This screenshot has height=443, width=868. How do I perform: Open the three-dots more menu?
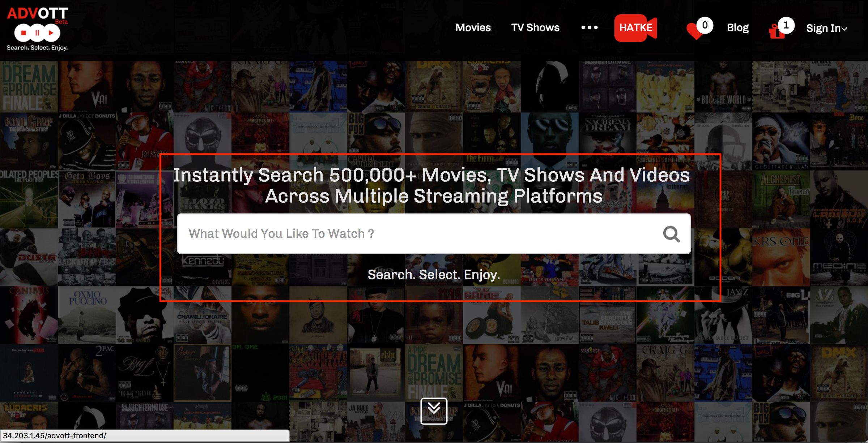pos(589,27)
